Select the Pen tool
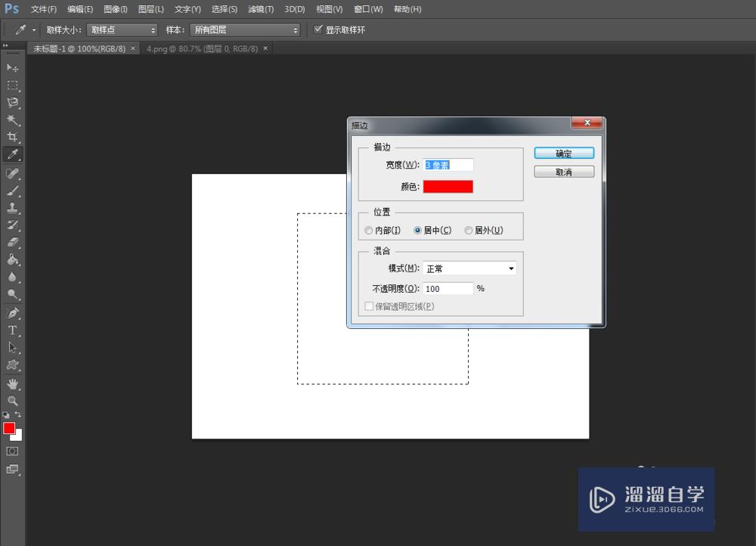The image size is (756, 546). 13,313
